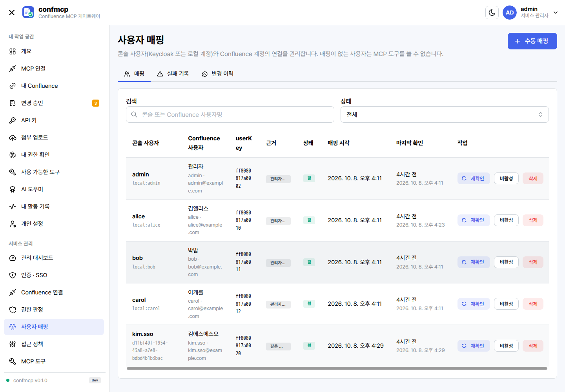Click the 관리 대시보드 gauge icon
The height and width of the screenshot is (392, 565).
coord(13,258)
